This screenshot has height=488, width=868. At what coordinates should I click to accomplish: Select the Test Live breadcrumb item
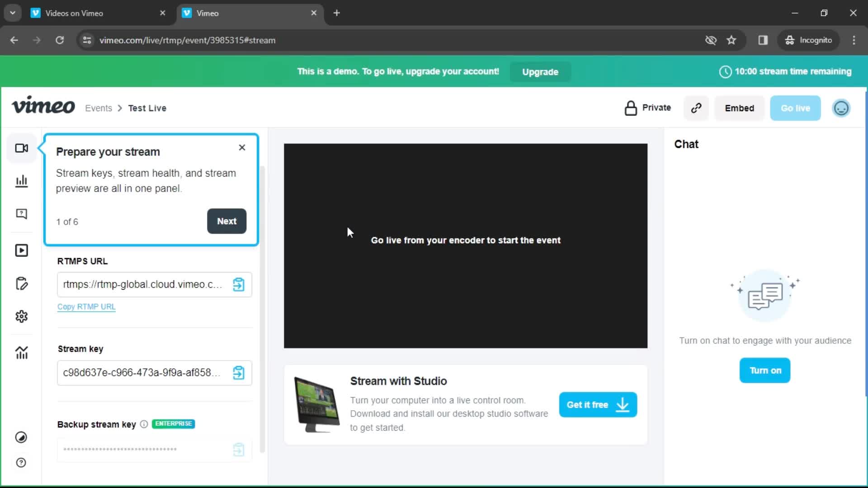point(146,108)
